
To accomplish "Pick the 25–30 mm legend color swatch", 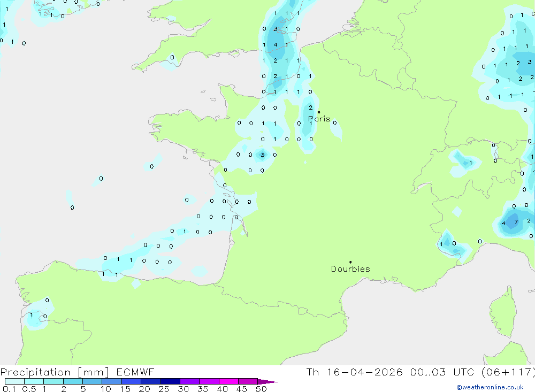I will coord(170,381).
